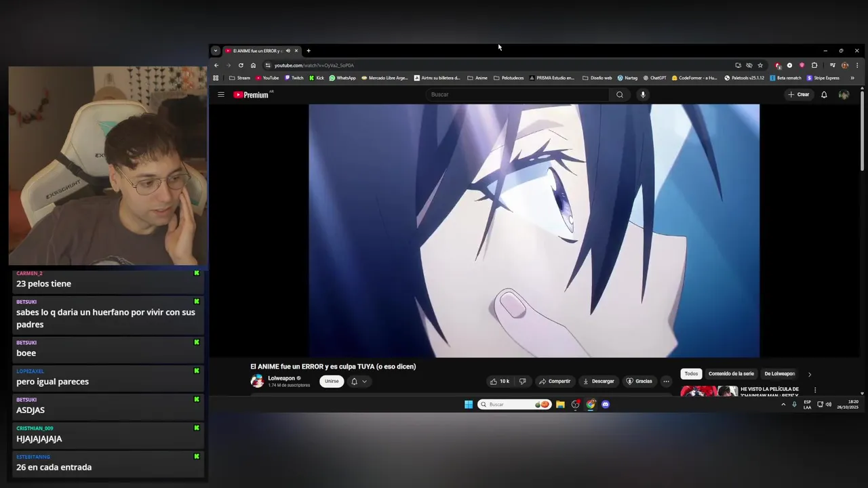The width and height of the screenshot is (868, 488).
Task: Open the apps grid in bookmarks bar
Action: tap(216, 78)
